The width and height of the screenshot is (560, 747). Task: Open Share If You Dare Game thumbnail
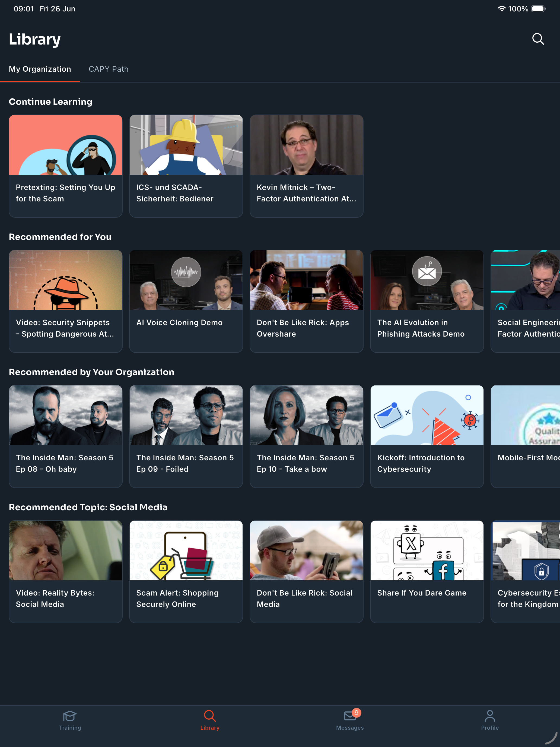[x=427, y=550]
